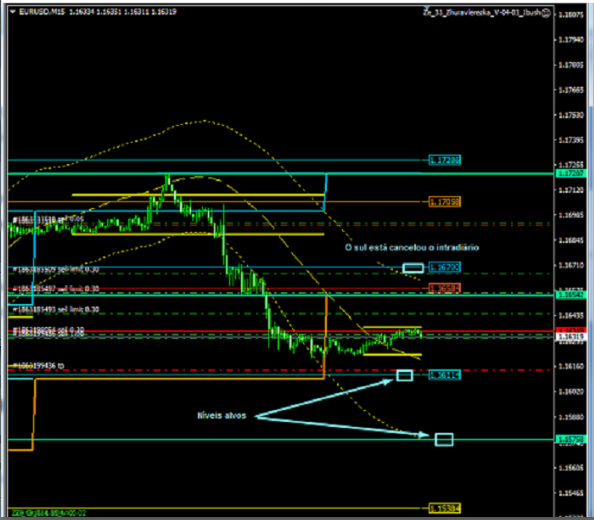Viewport: 594px width, 520px height.
Task: Select the yellow level price label at the chart bottom
Action: point(444,508)
